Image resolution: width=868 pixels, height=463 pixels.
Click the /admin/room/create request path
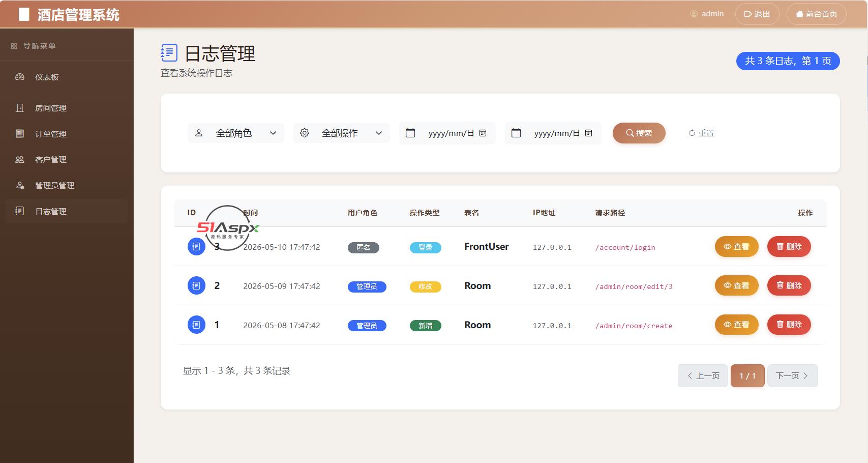634,326
